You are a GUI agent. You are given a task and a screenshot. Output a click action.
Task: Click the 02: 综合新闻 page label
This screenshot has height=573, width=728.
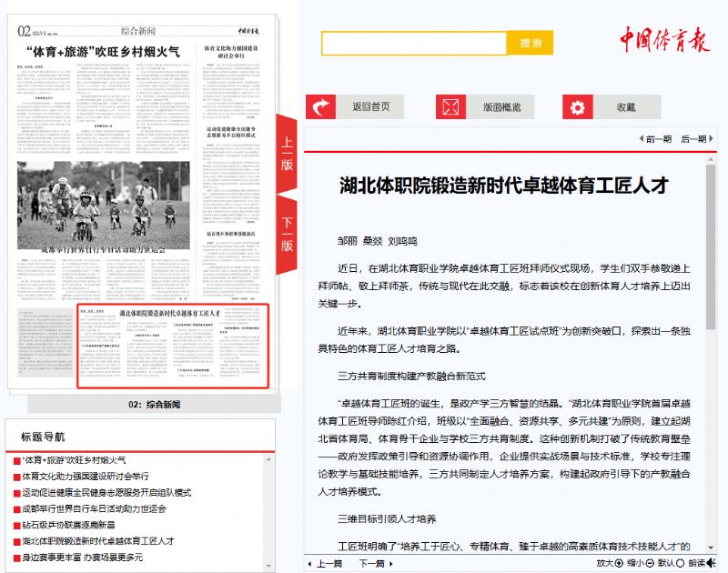tap(154, 405)
